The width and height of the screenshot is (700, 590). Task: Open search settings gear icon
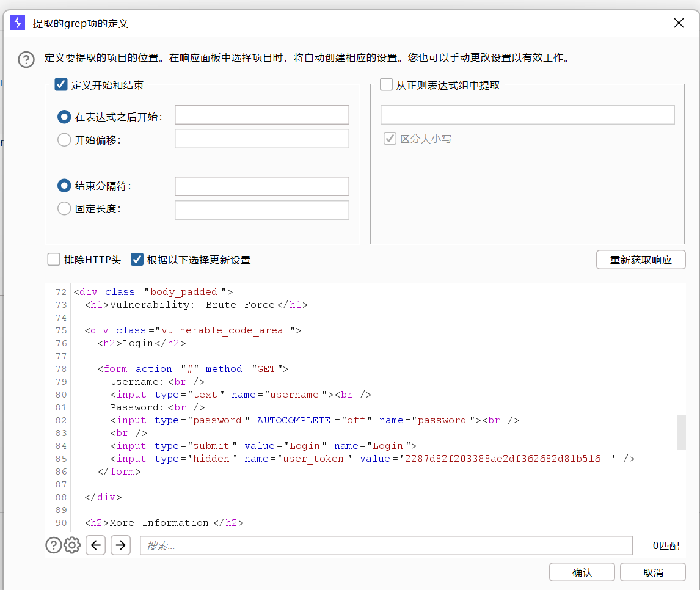(x=72, y=545)
